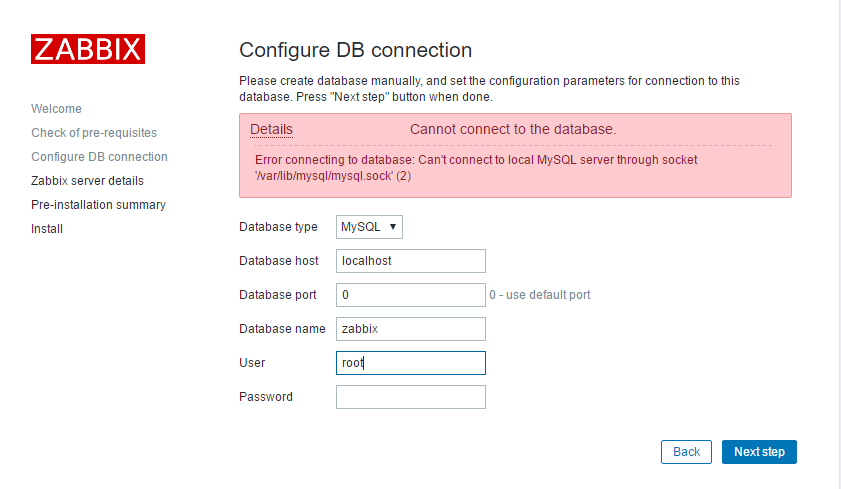Open Pre-installation summary step
Image resolution: width=841 pixels, height=489 pixels.
click(x=99, y=205)
